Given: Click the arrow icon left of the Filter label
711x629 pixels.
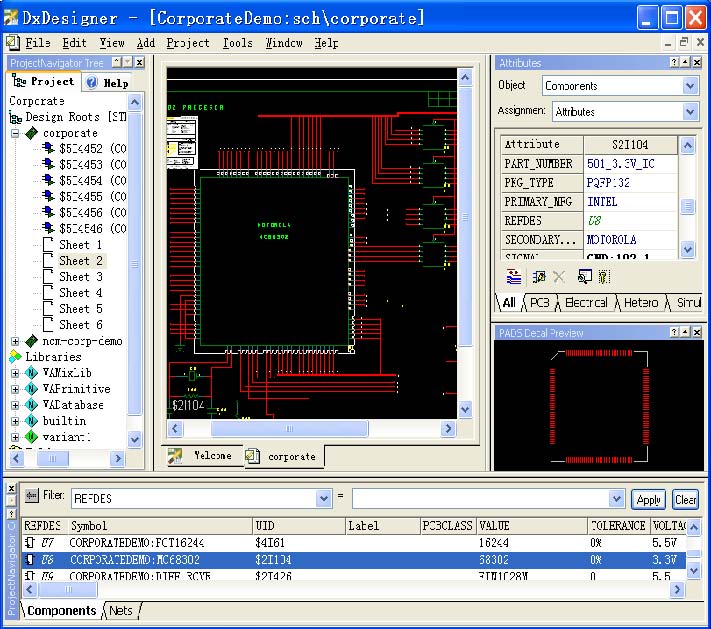Looking at the screenshot, I should (x=31, y=496).
